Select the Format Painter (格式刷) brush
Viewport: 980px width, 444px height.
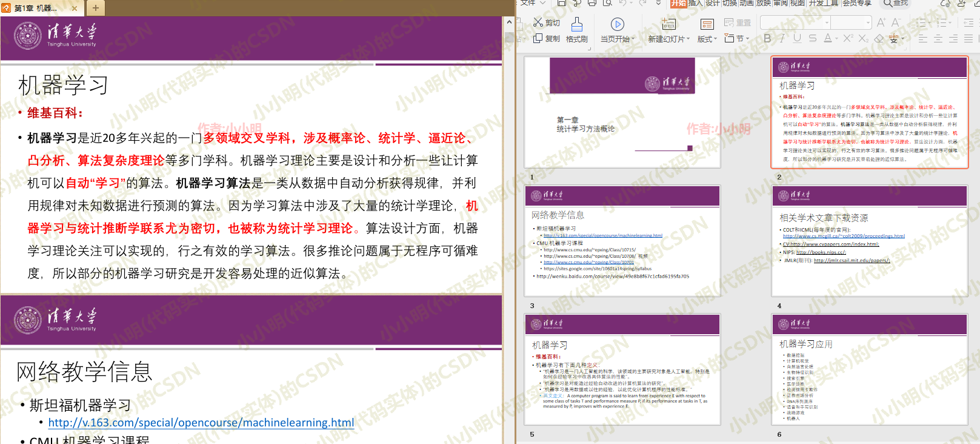pos(577,24)
